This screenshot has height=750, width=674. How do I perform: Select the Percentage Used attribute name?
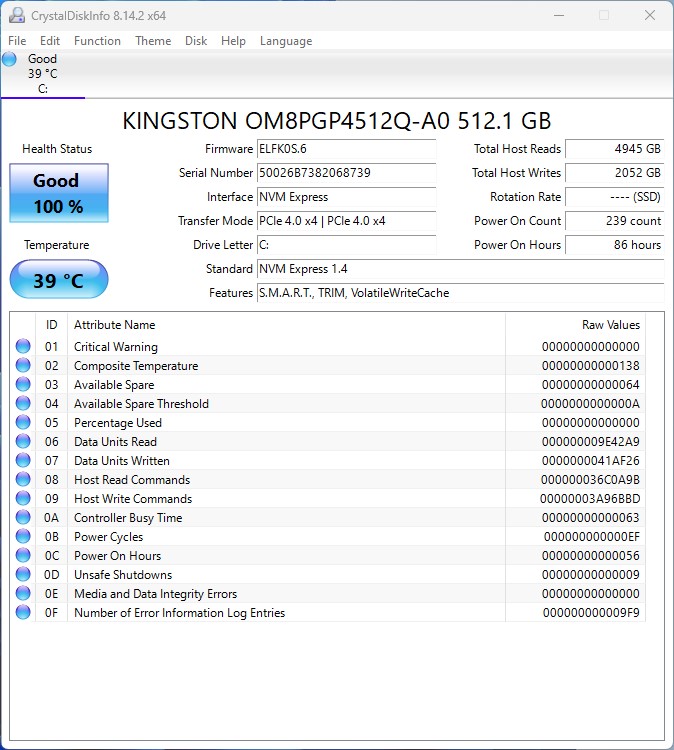(118, 423)
